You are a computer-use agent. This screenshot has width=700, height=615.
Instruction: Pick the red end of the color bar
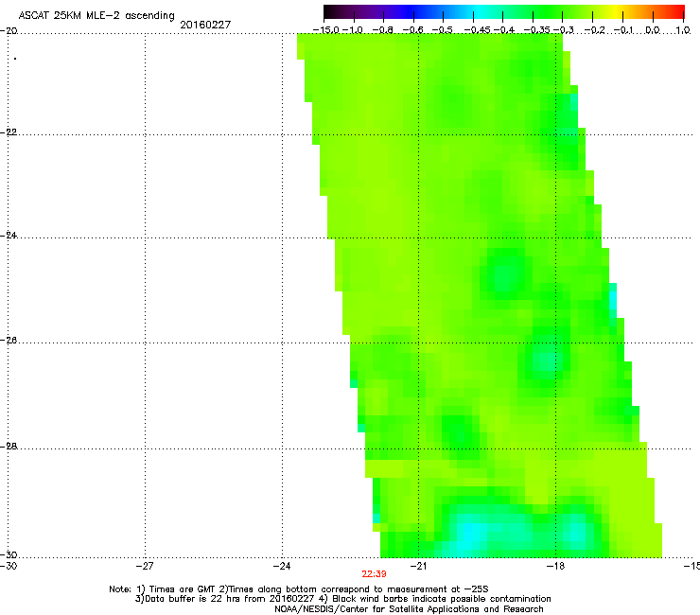click(679, 11)
